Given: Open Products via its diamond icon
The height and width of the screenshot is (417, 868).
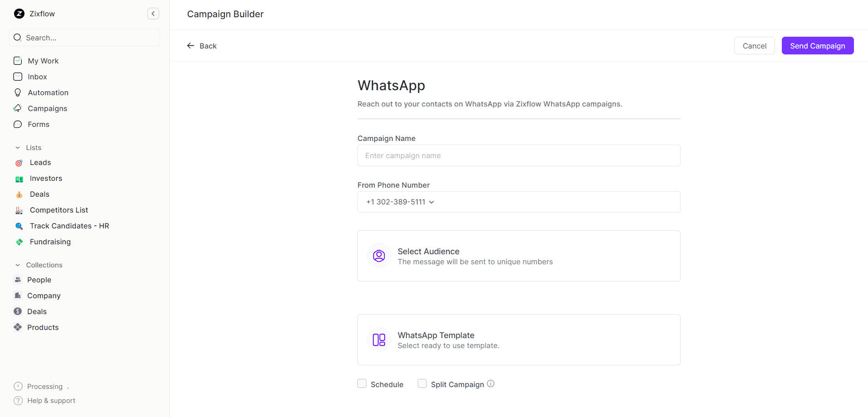Looking at the screenshot, I should click(x=17, y=327).
